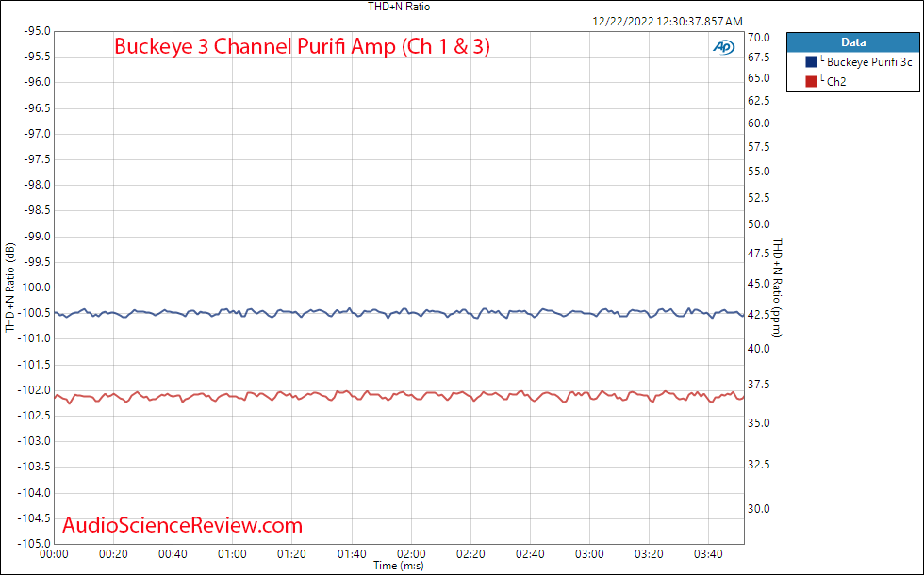The image size is (924, 575).
Task: Click the -102.0 left axis label
Action: pyautogui.click(x=35, y=390)
